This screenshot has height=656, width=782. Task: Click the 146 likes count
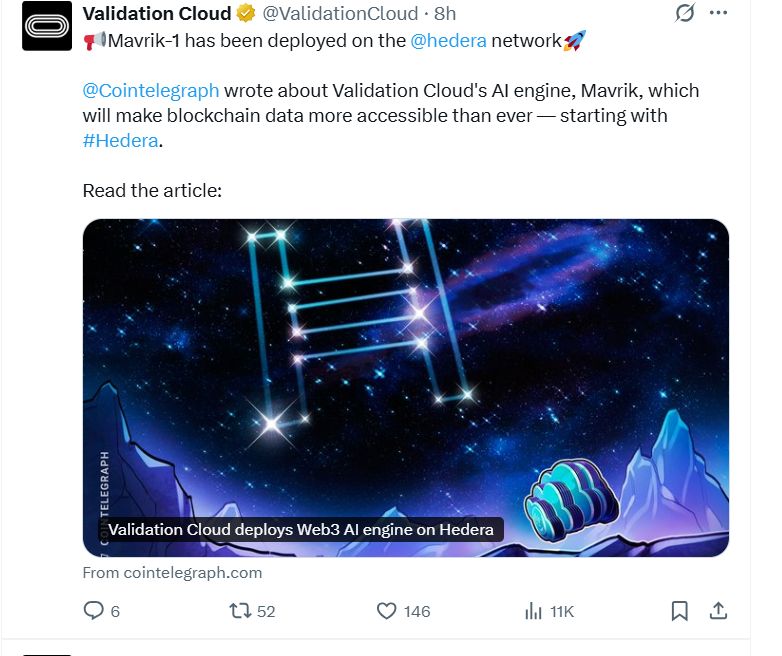pyautogui.click(x=417, y=611)
